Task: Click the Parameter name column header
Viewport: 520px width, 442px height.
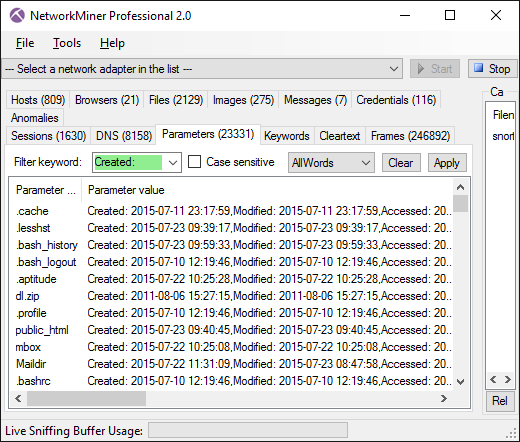Action: pos(45,190)
